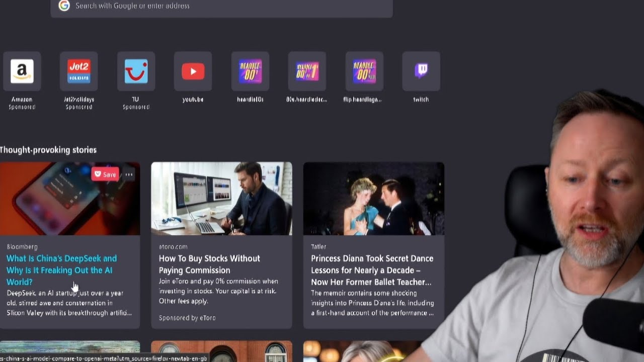Click the DeepSeek article description text
The height and width of the screenshot is (362, 644).
pos(69,303)
